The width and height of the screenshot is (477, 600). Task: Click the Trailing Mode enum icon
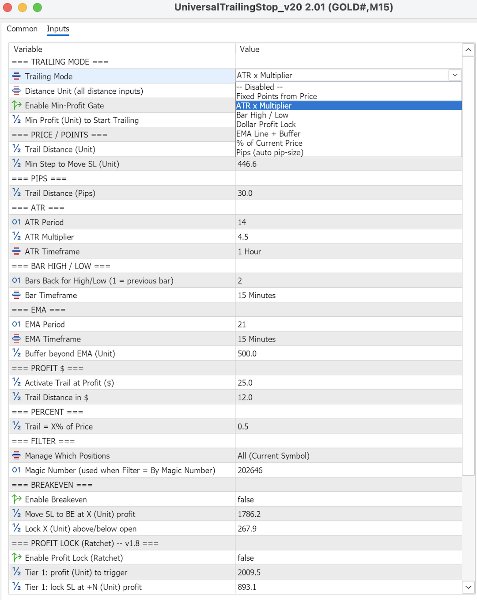click(16, 76)
